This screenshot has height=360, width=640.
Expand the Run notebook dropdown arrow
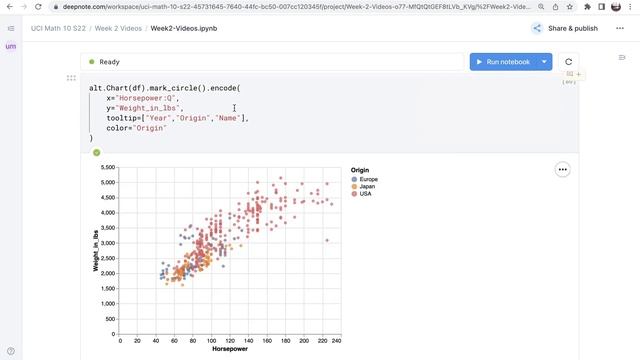point(544,62)
